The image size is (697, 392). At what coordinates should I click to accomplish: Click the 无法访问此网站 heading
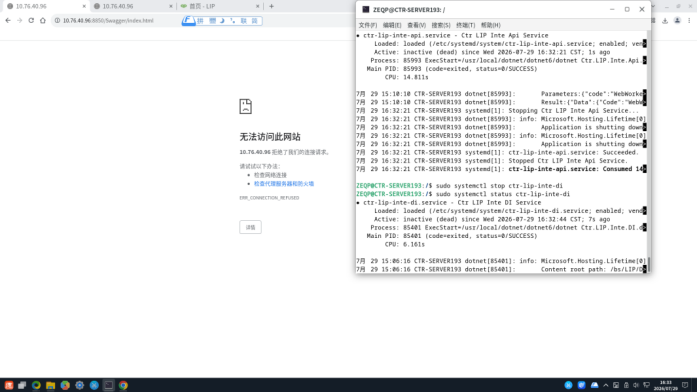(270, 137)
